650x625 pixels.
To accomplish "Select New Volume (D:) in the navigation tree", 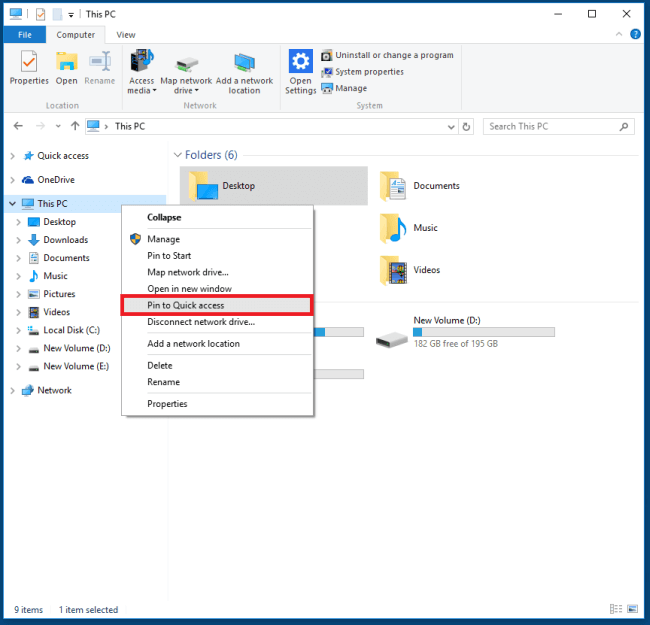I will [70, 349].
